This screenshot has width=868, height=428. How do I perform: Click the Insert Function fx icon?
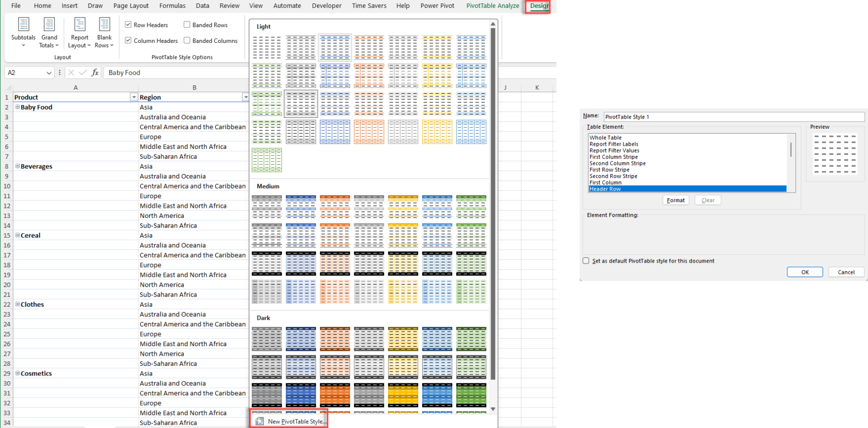click(95, 72)
